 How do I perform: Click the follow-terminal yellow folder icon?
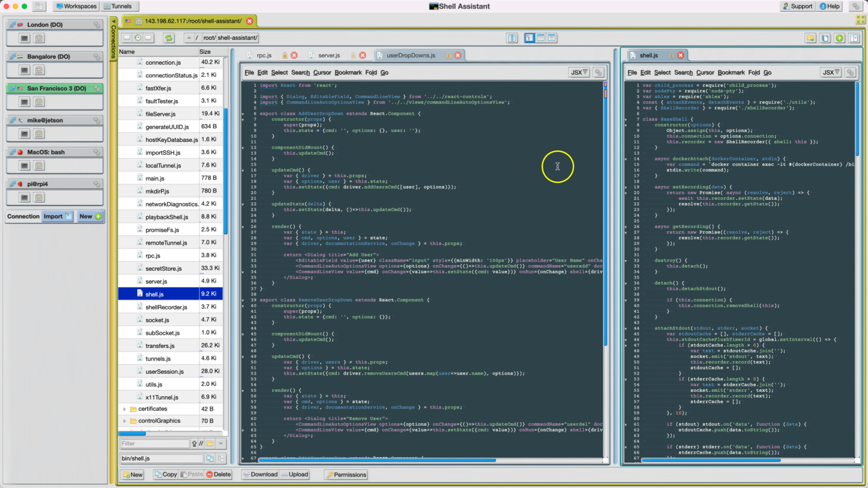pos(811,38)
